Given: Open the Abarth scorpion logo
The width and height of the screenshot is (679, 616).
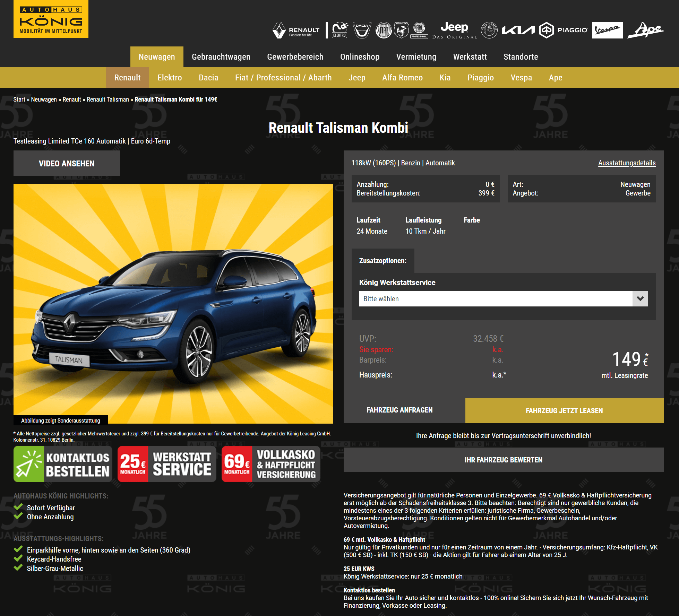Looking at the screenshot, I should pyautogui.click(x=401, y=30).
